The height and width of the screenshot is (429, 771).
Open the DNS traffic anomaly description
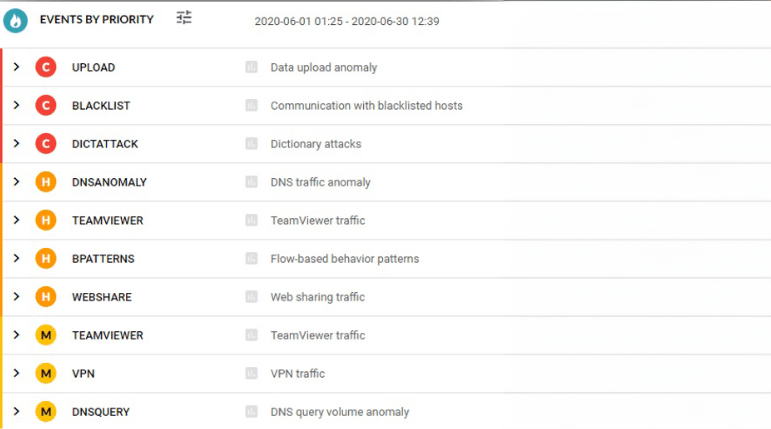point(320,182)
